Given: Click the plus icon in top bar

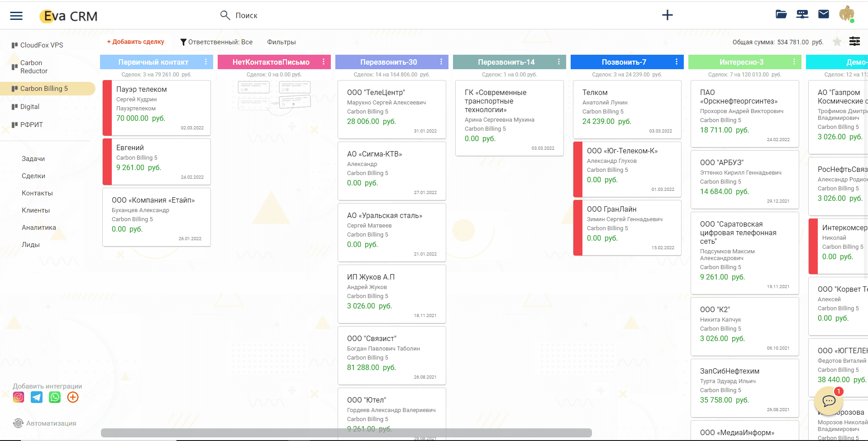Looking at the screenshot, I should [x=667, y=15].
